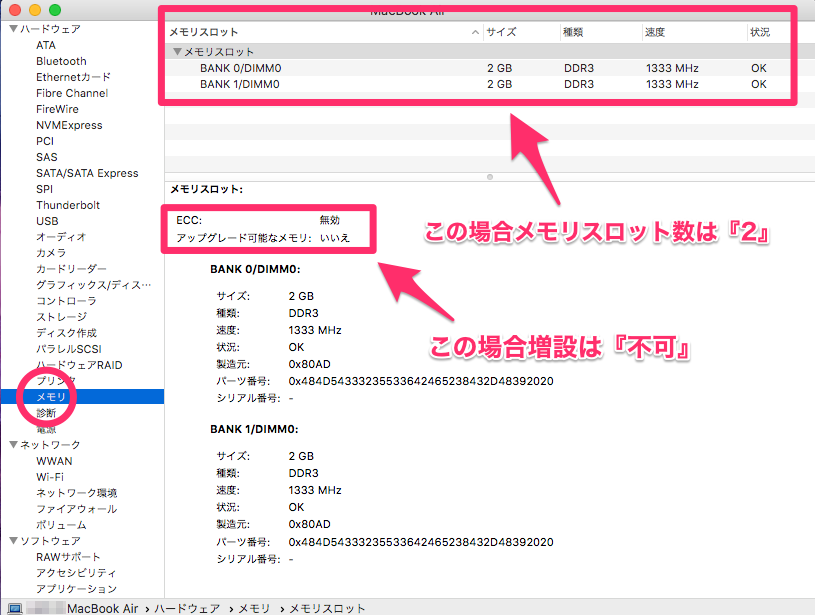Select Ethernetカード in the sidebar

[73, 77]
